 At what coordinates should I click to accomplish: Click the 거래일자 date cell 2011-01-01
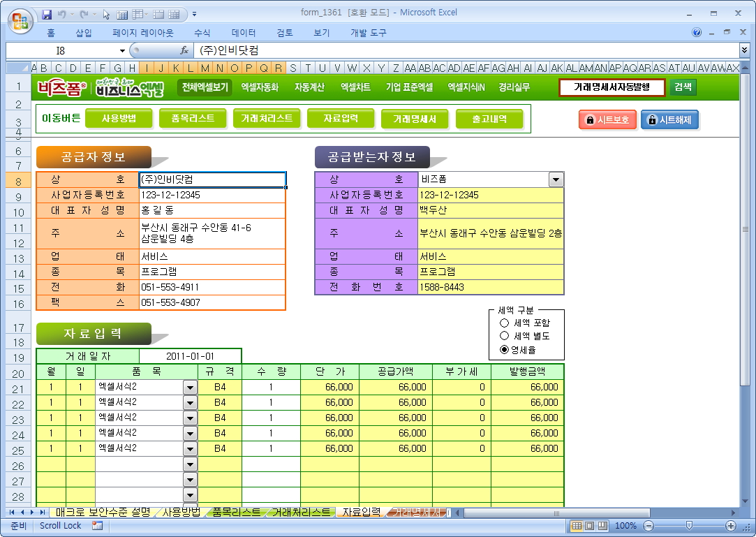click(x=190, y=356)
